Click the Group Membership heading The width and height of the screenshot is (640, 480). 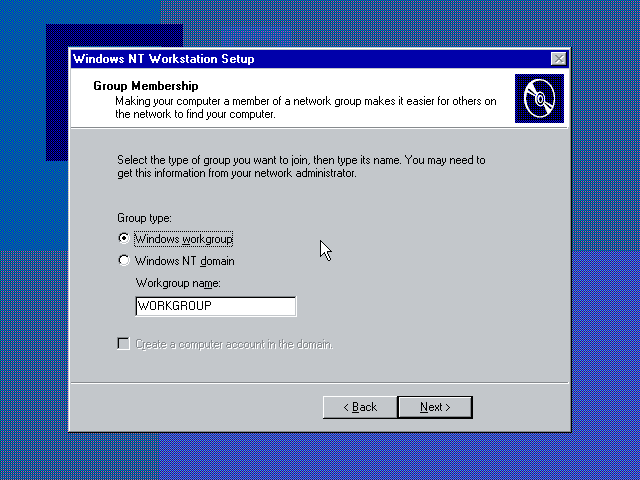pyautogui.click(x=146, y=86)
